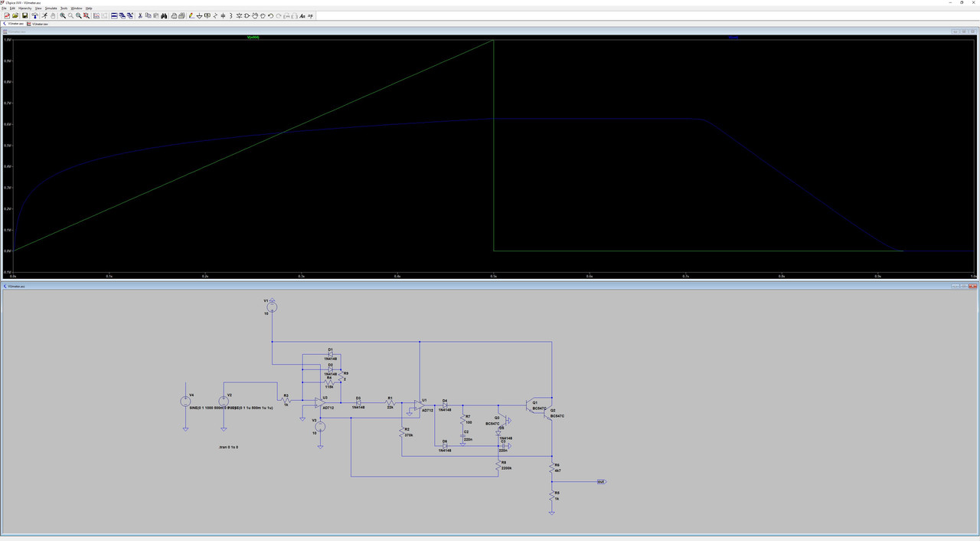The width and height of the screenshot is (980, 541).
Task: Click the 4k7 value of resistor R6
Action: (x=557, y=469)
